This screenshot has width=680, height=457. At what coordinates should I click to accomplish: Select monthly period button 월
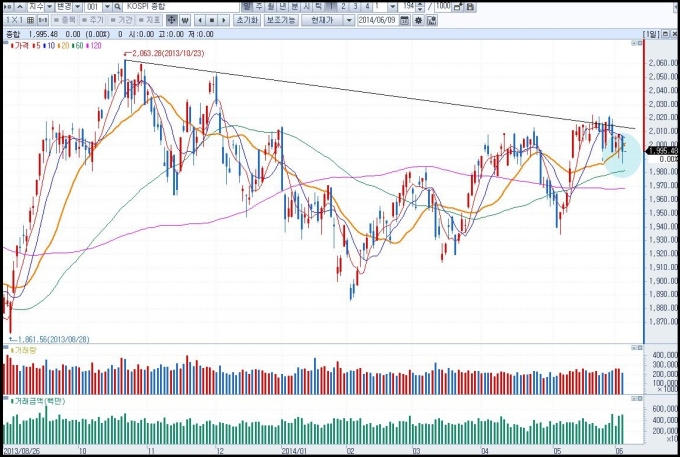tap(271, 7)
